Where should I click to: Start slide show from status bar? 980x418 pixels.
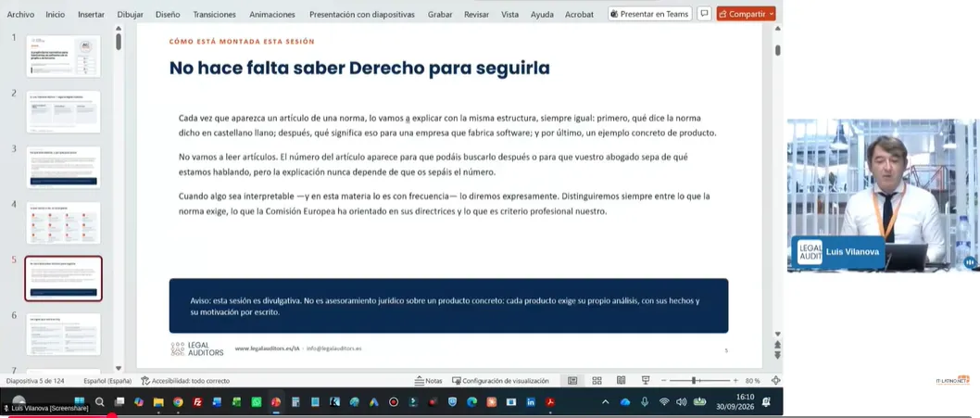click(x=646, y=380)
